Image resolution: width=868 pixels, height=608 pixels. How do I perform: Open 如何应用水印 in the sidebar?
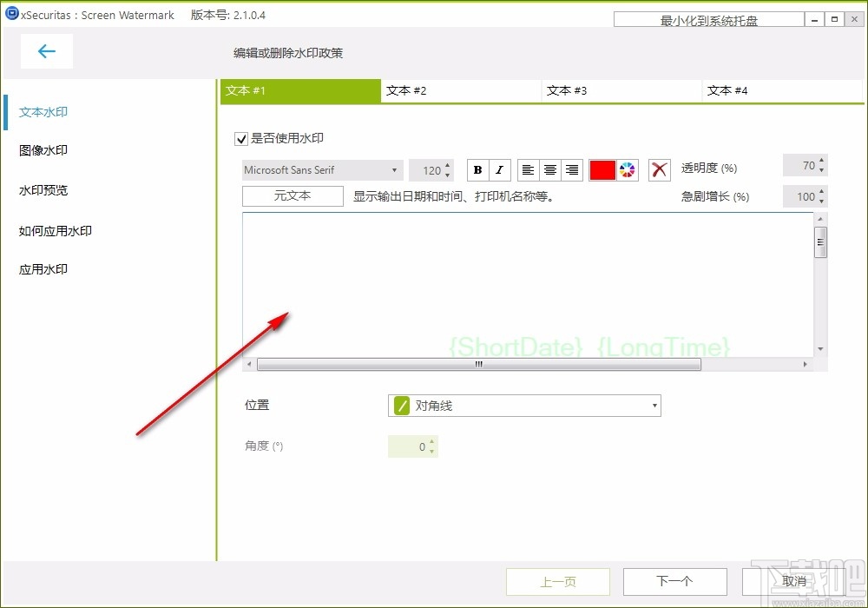56,231
